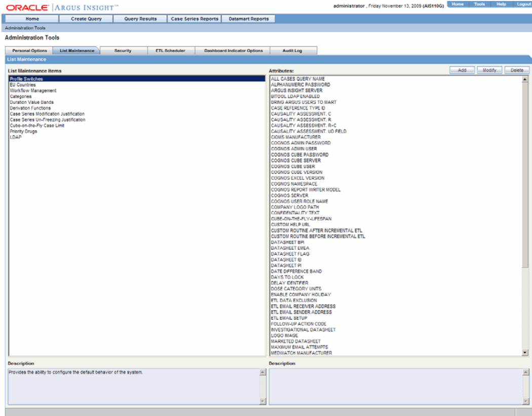Switch to Personal Options tab
532x416 pixels.
[29, 51]
